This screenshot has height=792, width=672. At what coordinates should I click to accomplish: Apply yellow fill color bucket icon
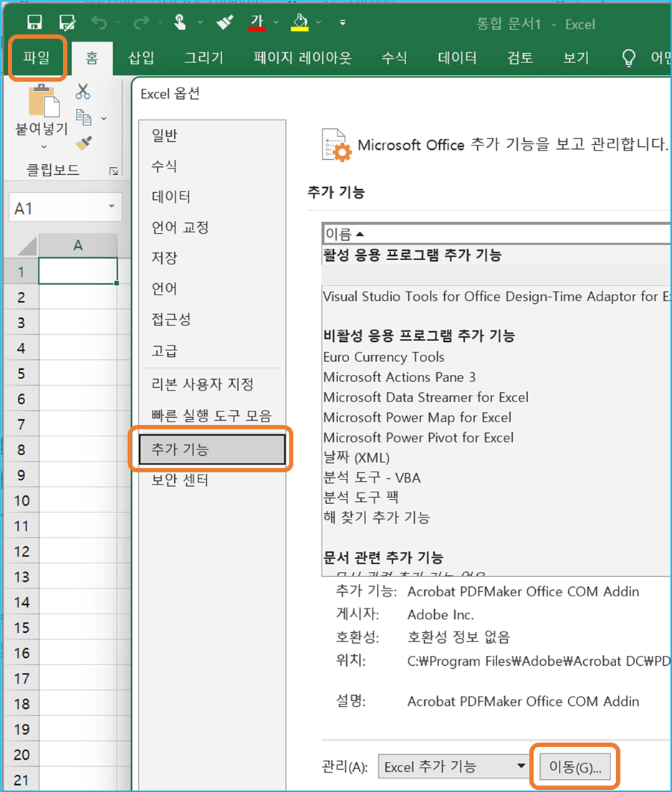coord(300,22)
